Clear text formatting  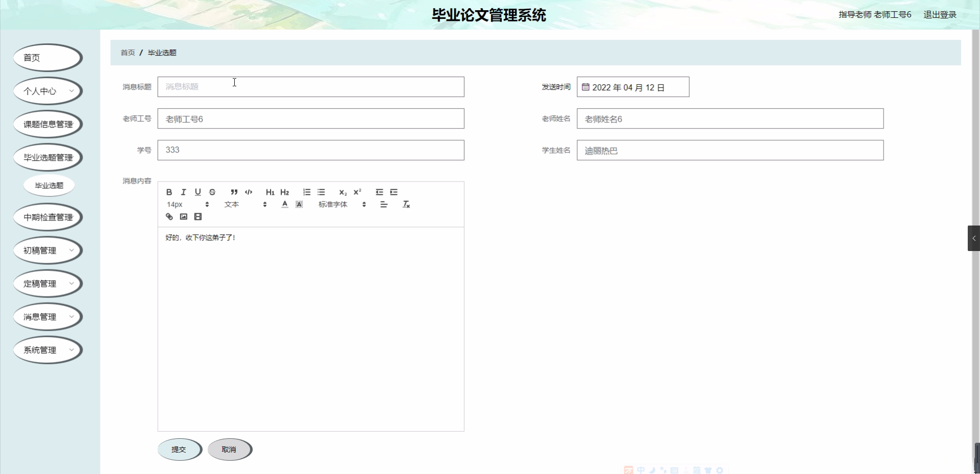click(406, 205)
